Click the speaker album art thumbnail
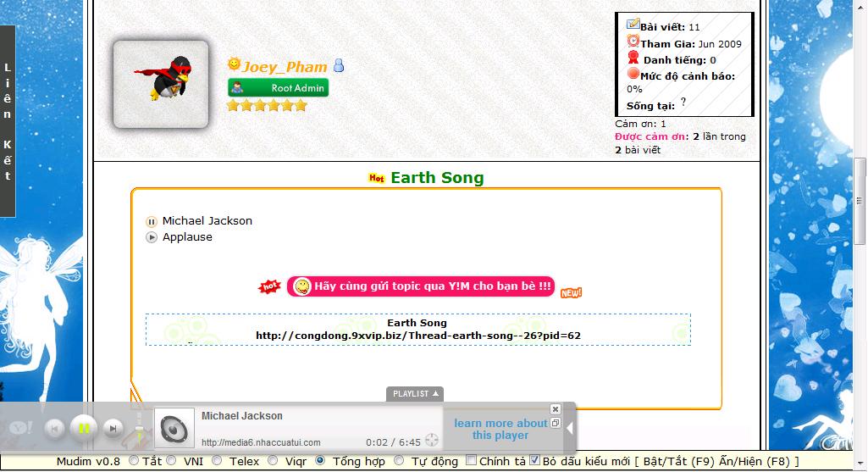This screenshot has height=472, width=868. pyautogui.click(x=174, y=429)
